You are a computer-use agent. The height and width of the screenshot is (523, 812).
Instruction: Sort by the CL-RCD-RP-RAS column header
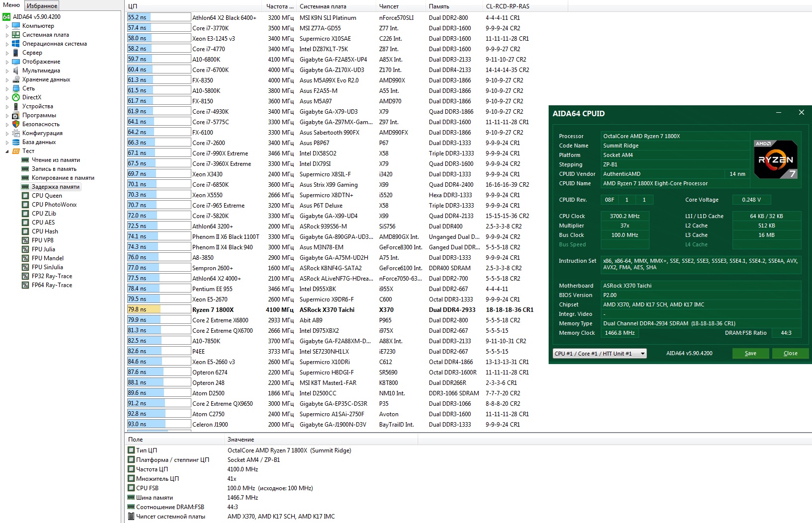coord(525,6)
